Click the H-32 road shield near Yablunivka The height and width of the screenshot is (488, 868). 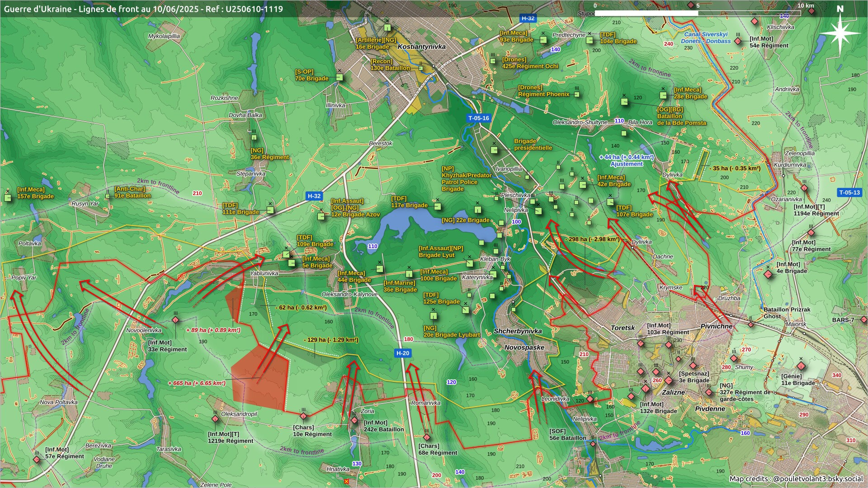(314, 196)
